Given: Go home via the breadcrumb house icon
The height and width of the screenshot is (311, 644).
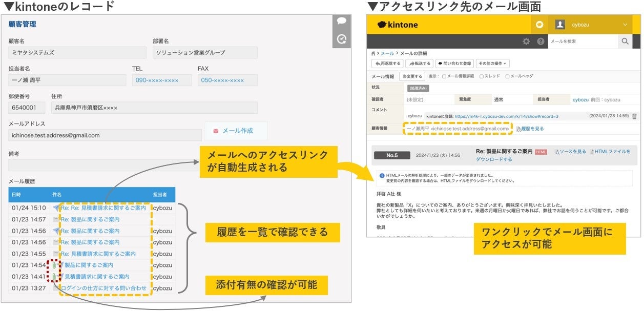Looking at the screenshot, I should tap(373, 53).
